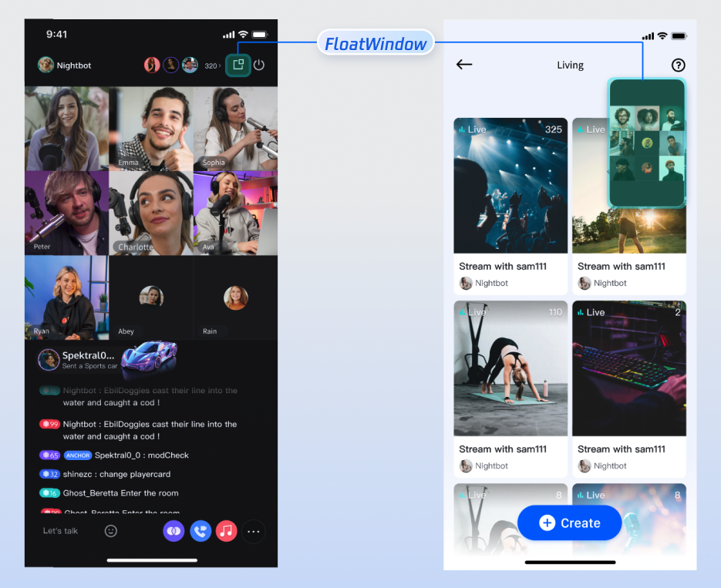Open the red music note button
The image size is (721, 588).
(226, 531)
